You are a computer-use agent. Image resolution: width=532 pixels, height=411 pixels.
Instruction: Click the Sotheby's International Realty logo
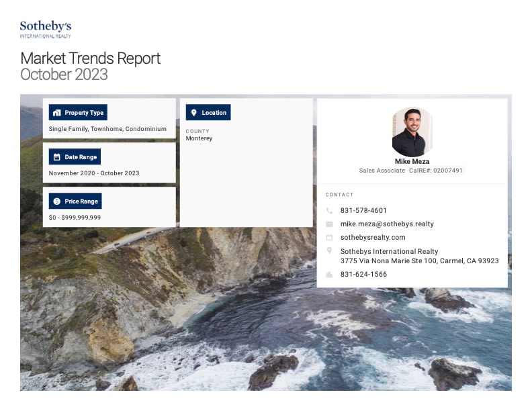[x=46, y=30]
